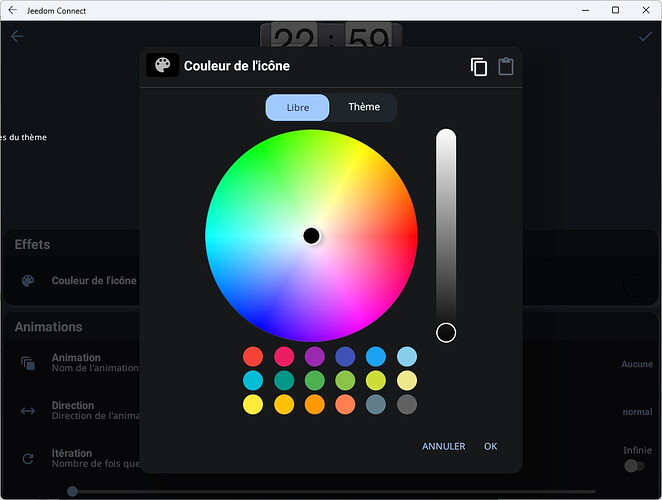Viewport: 662px width, 500px height.
Task: Click the Itération refresh icon
Action: point(28,459)
